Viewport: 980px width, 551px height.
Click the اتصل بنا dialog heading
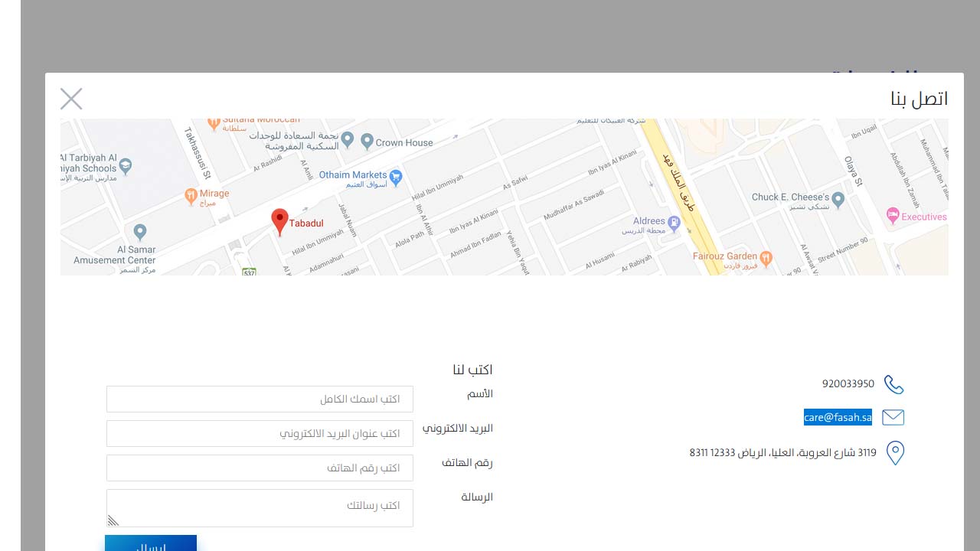point(919,99)
